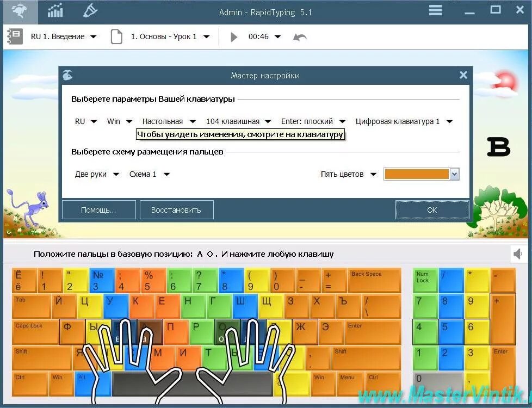Open the Схема 1 dropdown
The height and width of the screenshot is (408, 532).
149,174
